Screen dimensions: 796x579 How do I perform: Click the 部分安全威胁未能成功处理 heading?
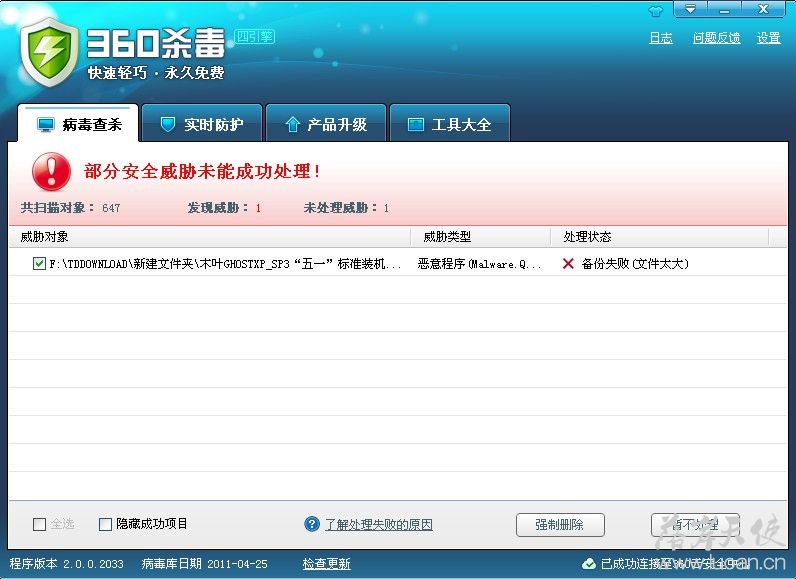pos(203,171)
